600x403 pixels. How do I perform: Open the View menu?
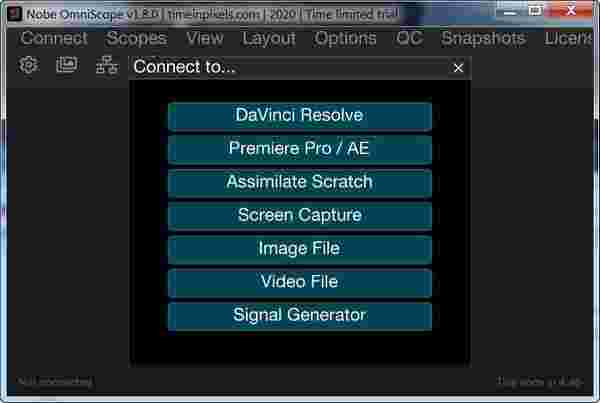205,38
